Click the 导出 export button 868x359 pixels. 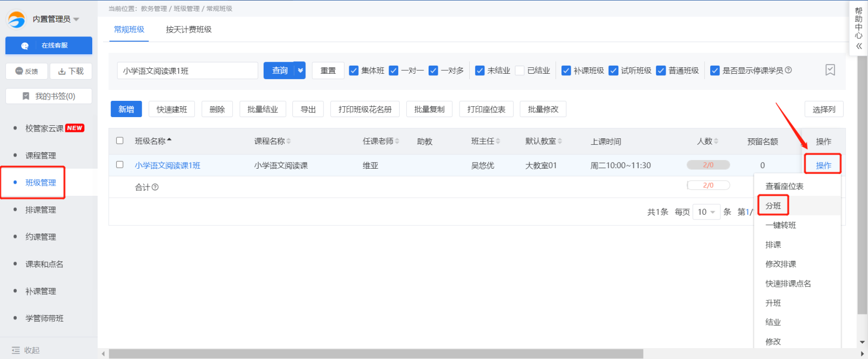tap(308, 109)
